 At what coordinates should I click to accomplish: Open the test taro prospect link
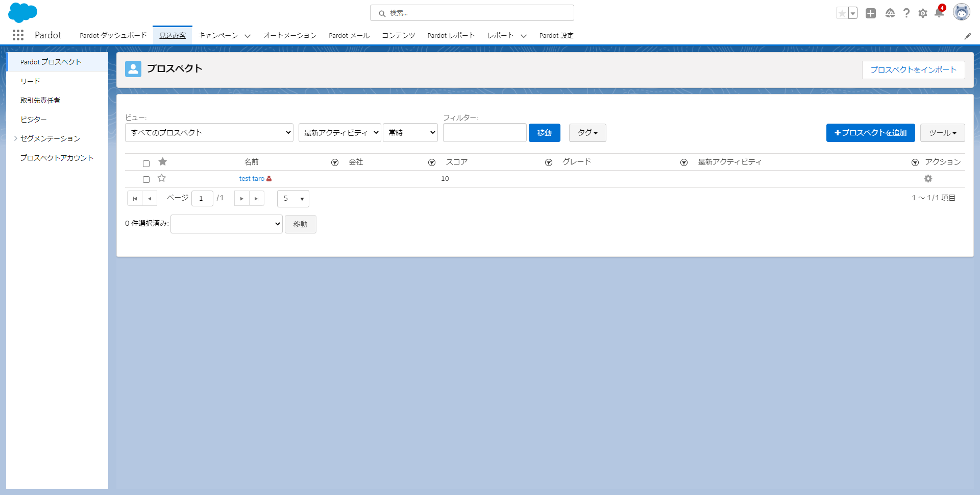click(252, 178)
